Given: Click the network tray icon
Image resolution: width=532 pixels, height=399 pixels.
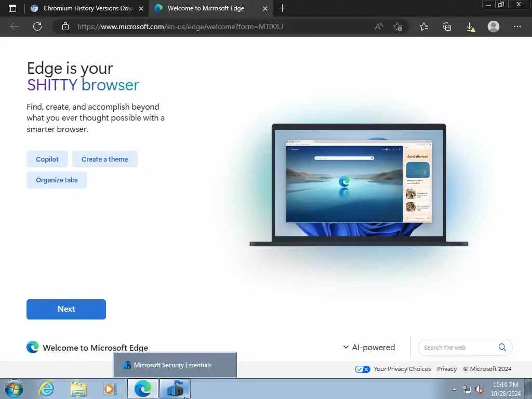Looking at the screenshot, I should click(467, 390).
